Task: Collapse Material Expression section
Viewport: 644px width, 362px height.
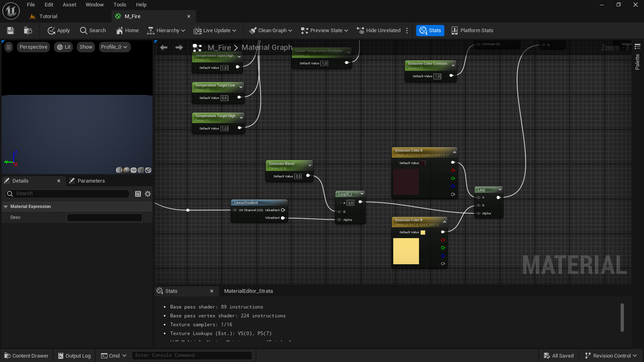Action: click(x=6, y=206)
